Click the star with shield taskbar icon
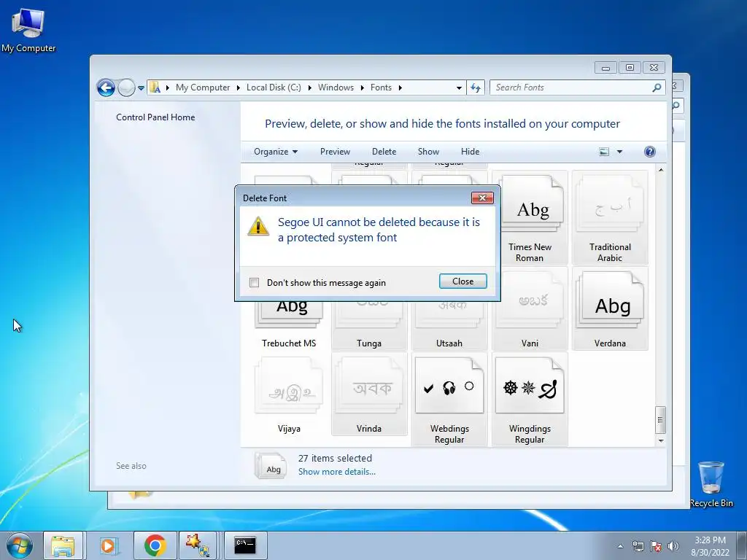The width and height of the screenshot is (747, 560). [198, 545]
